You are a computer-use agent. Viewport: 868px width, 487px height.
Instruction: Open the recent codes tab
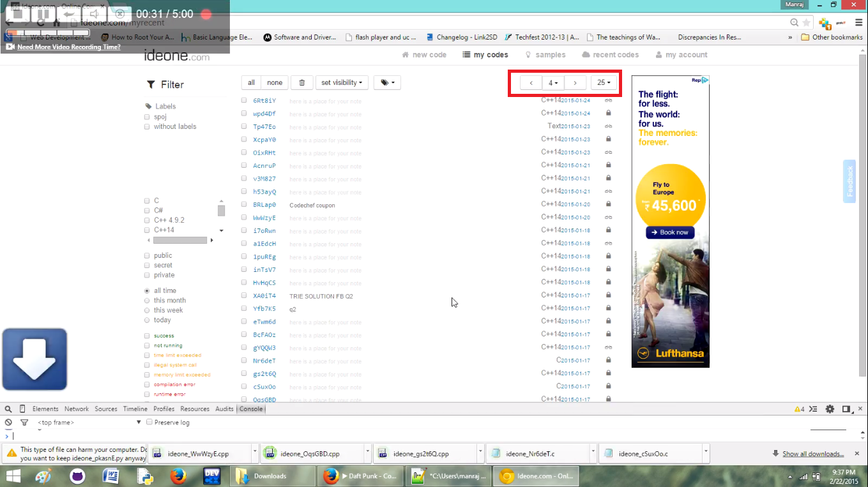click(x=611, y=55)
